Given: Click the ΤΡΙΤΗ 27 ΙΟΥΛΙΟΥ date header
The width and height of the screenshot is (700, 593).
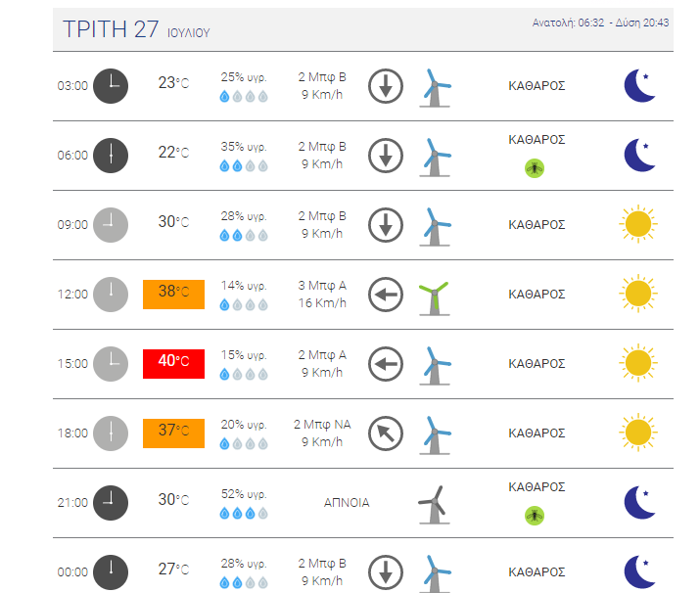Looking at the screenshot, I should 136,29.
